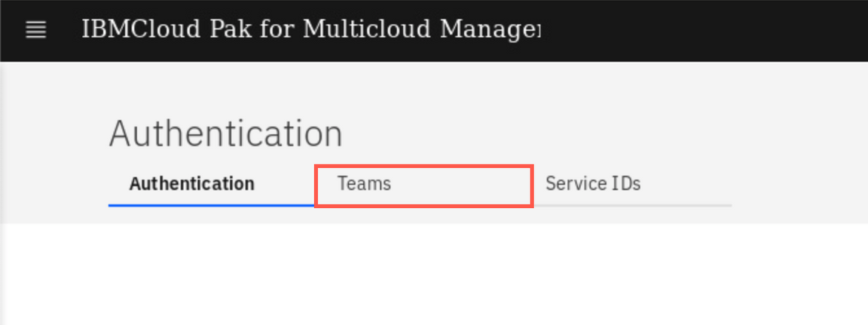The height and width of the screenshot is (325, 868).
Task: Open the hamburger navigation menu
Action: click(x=36, y=30)
